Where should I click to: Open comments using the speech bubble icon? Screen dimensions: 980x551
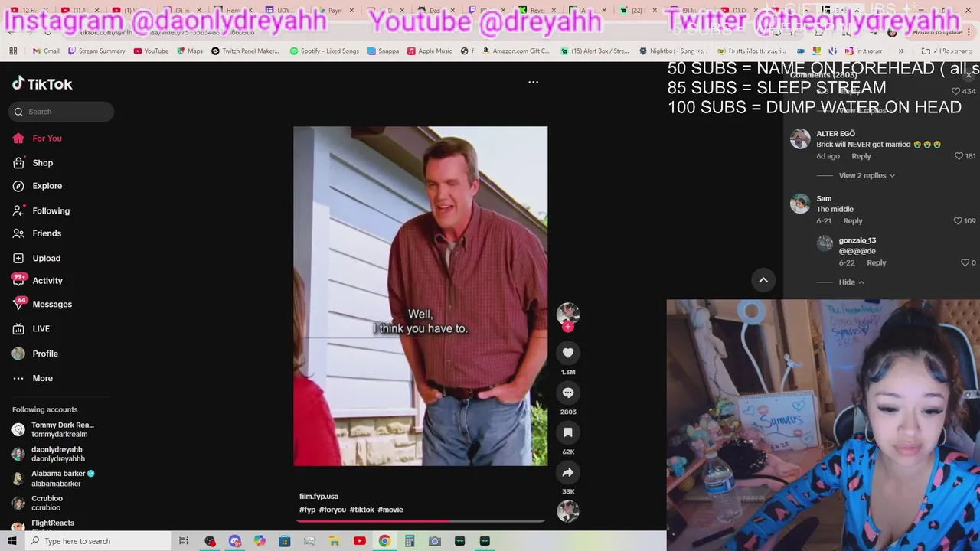click(x=568, y=393)
